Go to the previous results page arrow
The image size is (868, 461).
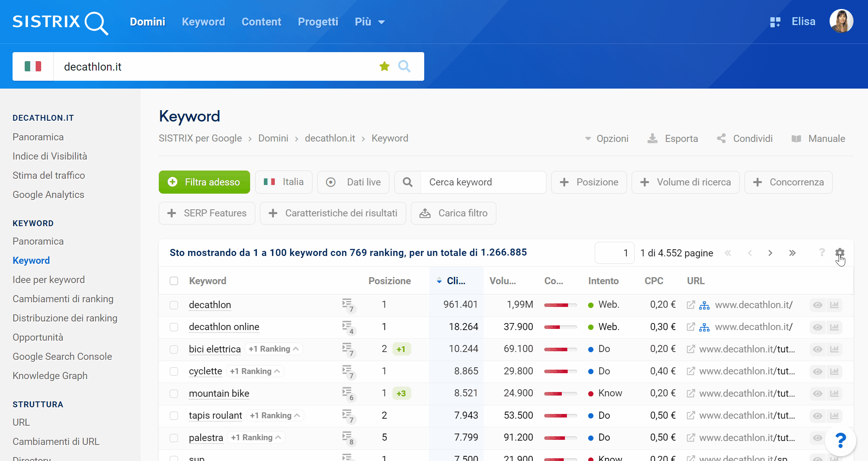[x=750, y=253]
